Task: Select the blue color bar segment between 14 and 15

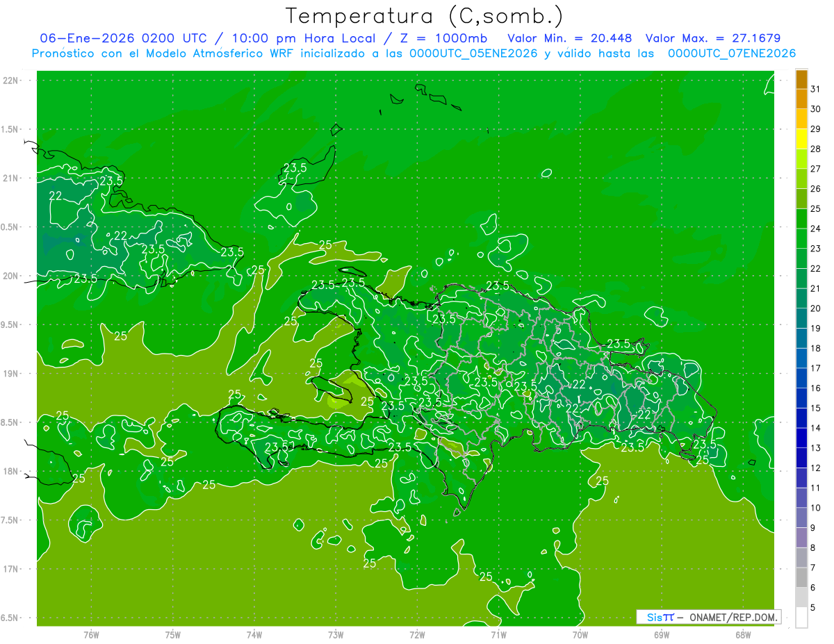Action: tap(801, 418)
